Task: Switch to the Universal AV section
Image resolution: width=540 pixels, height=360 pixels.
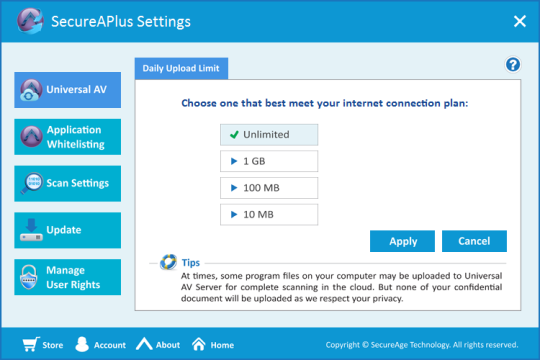Action: pyautogui.click(x=68, y=90)
